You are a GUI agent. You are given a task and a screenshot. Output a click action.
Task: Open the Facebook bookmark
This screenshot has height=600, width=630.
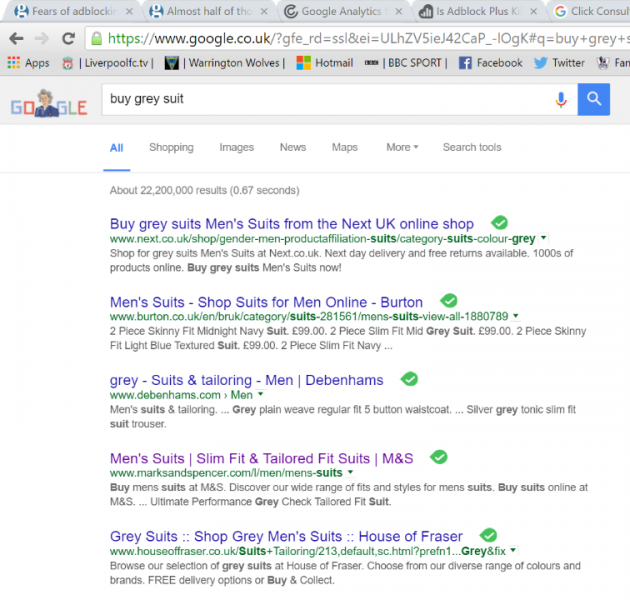click(491, 63)
